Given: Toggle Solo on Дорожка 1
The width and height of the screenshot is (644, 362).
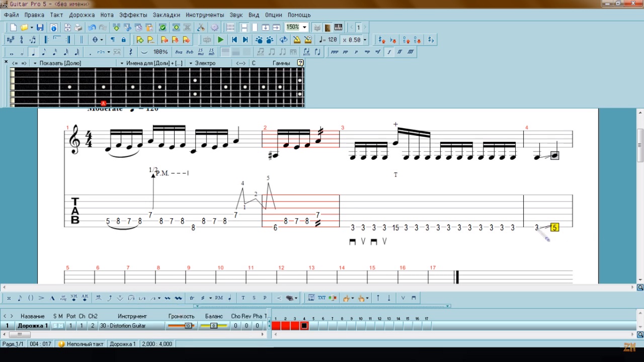Looking at the screenshot, I should tap(55, 326).
